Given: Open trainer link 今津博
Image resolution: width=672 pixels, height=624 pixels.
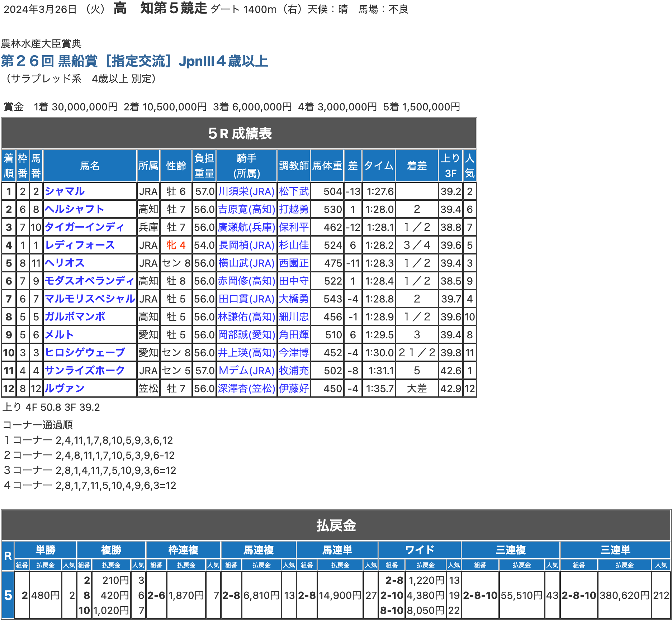Looking at the screenshot, I should pyautogui.click(x=294, y=353).
